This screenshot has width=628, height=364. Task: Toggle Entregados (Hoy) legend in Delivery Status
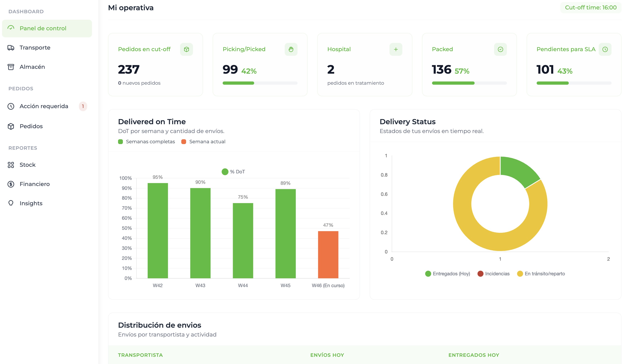pos(448,274)
